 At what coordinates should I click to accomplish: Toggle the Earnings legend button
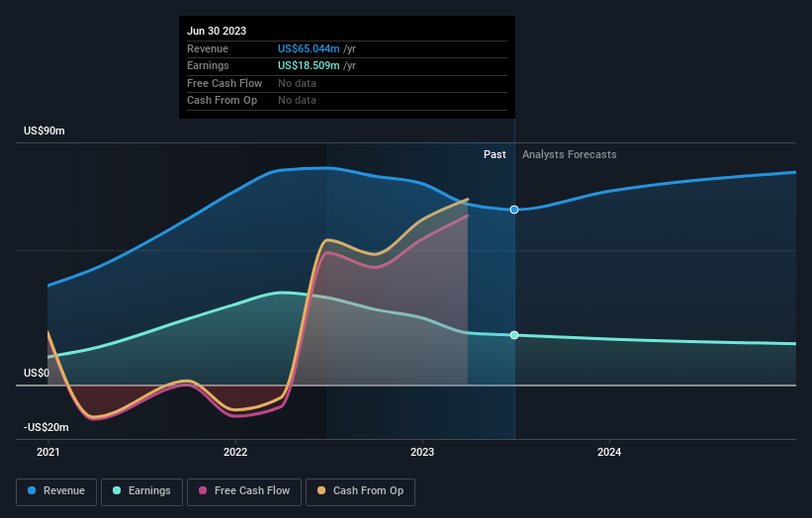tap(141, 491)
